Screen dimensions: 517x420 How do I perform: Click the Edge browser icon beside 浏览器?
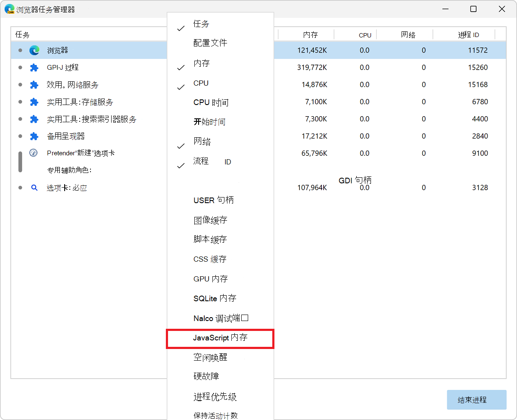(34, 50)
